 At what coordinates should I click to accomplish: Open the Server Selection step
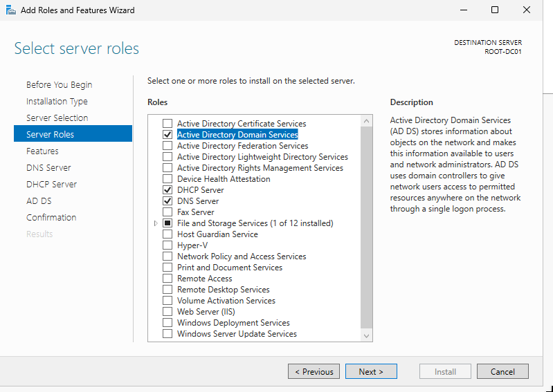click(57, 118)
